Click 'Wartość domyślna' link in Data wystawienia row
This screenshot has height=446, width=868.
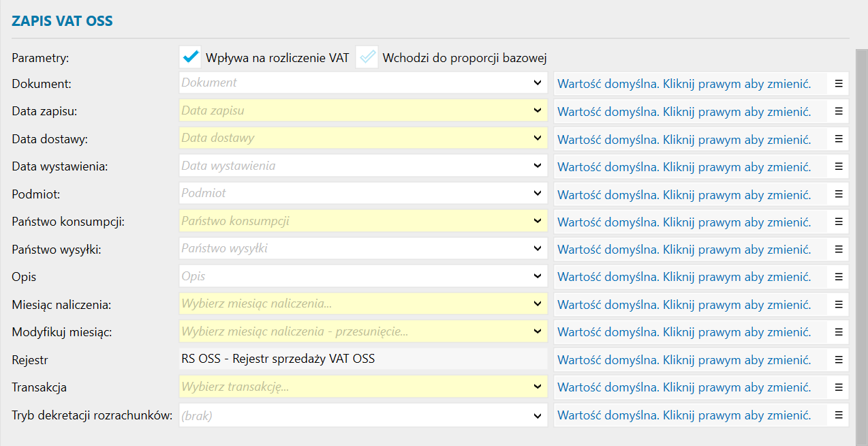[684, 166]
